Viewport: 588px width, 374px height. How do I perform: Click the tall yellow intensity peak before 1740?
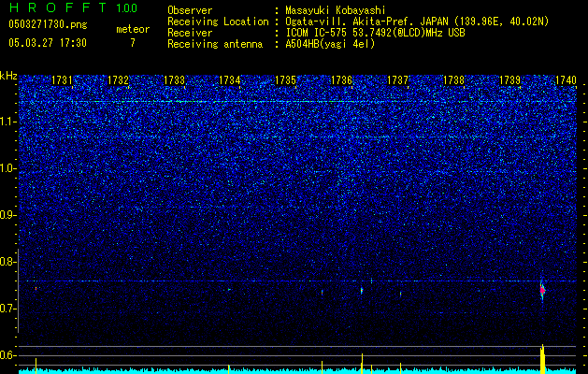point(542,359)
